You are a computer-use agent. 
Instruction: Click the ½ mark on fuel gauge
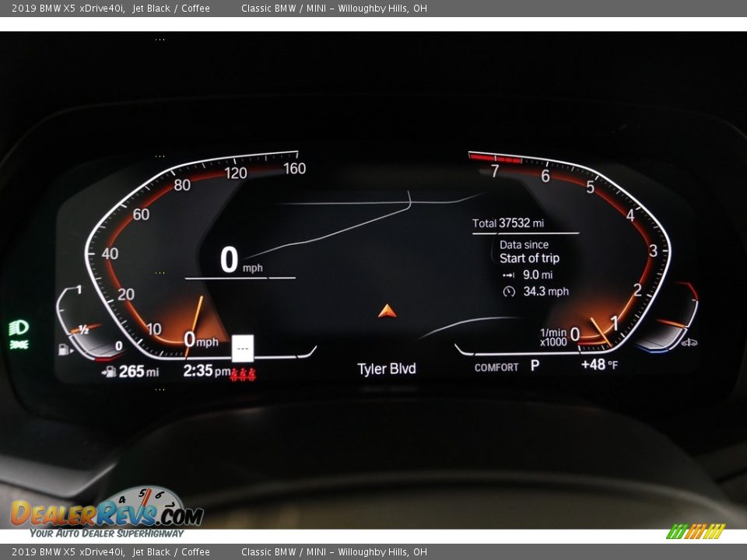[x=83, y=329]
